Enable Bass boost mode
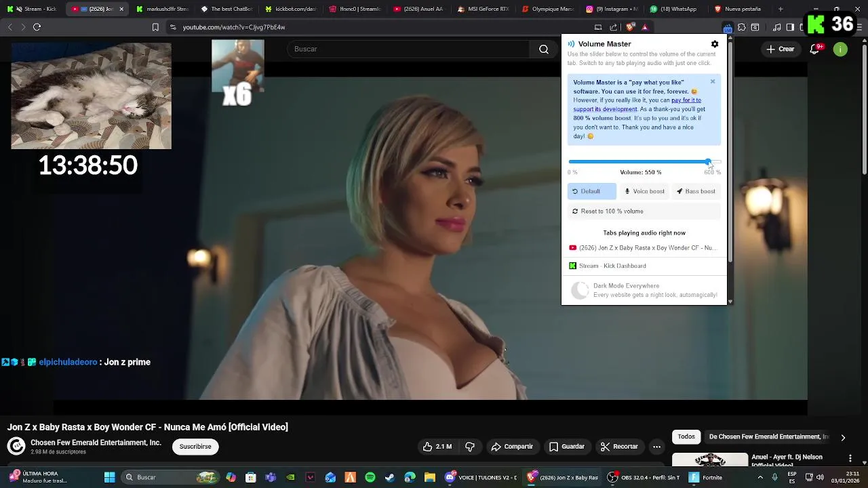This screenshot has width=868, height=488. 696,191
